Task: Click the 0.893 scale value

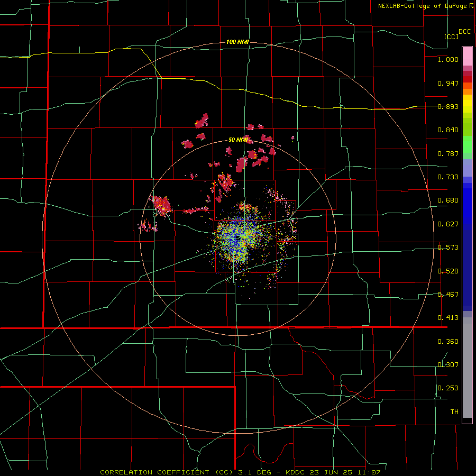Action: pos(448,106)
